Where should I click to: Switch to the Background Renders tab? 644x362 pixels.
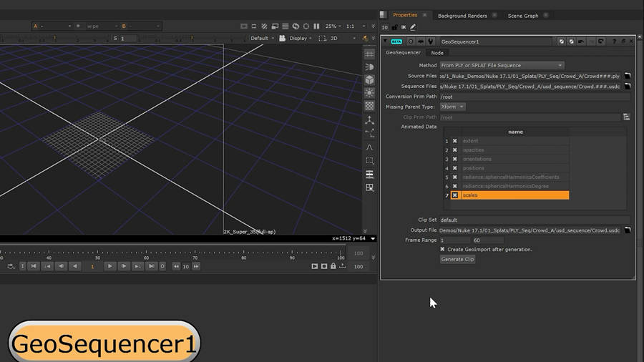(x=462, y=16)
